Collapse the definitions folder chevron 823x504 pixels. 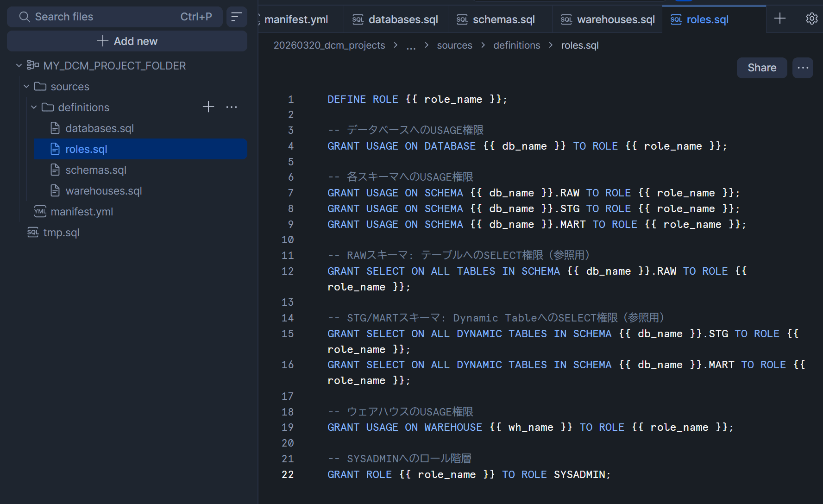click(34, 107)
